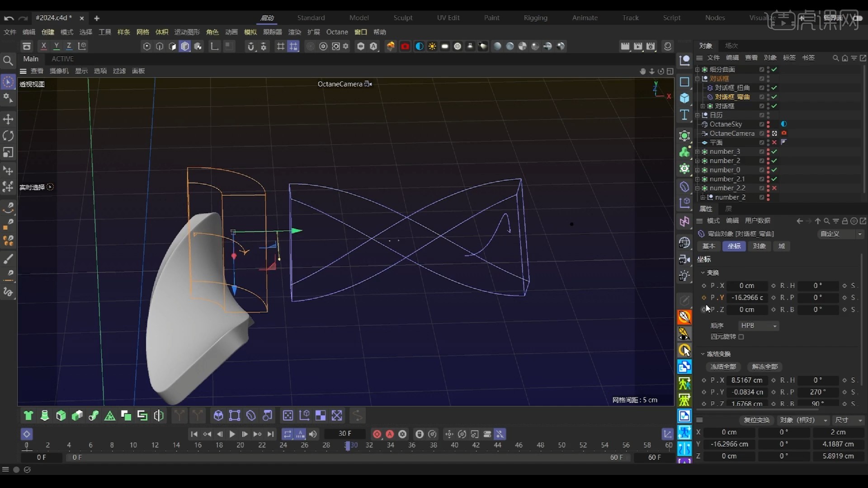868x488 pixels.
Task: Open the 运动图形 menu
Action: coord(187,32)
